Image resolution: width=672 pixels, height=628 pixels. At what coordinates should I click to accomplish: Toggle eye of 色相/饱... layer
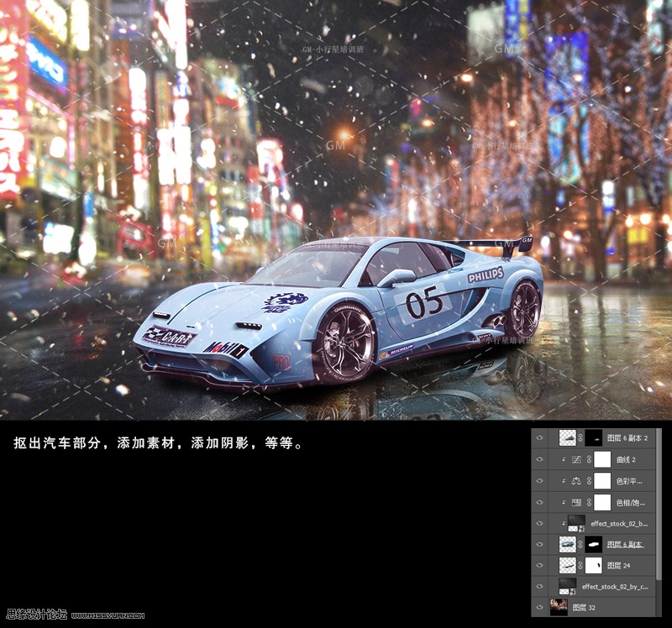(539, 502)
